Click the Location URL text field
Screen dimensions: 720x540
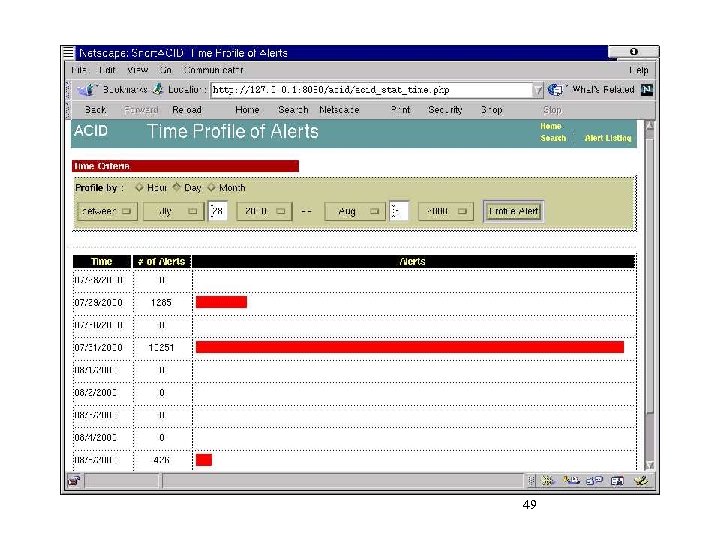click(371, 90)
